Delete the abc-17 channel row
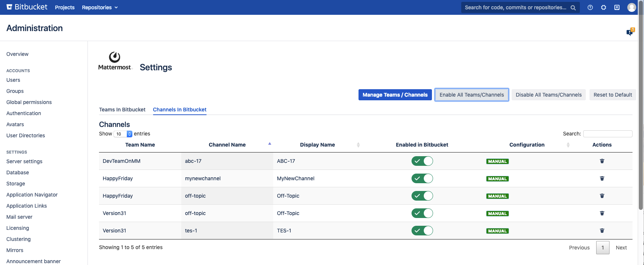Screen dimensions: 644x265 (602, 161)
